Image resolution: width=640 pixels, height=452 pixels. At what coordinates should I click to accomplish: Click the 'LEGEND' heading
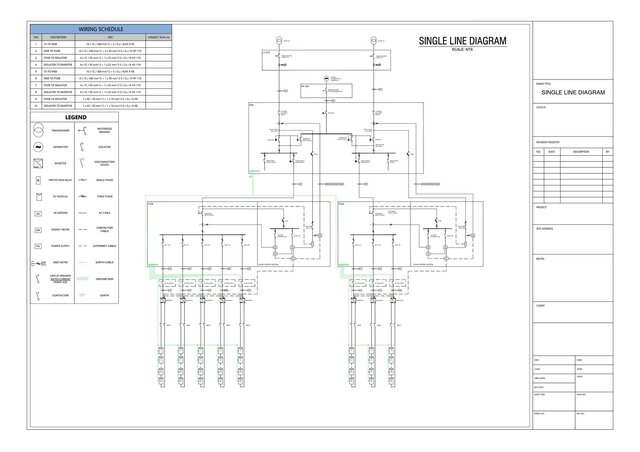[76, 117]
